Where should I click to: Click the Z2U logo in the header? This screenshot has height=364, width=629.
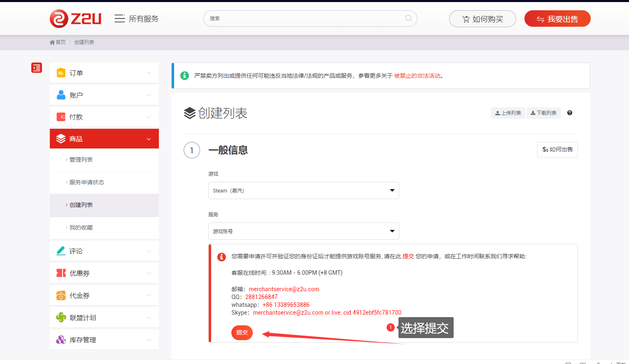tap(76, 19)
